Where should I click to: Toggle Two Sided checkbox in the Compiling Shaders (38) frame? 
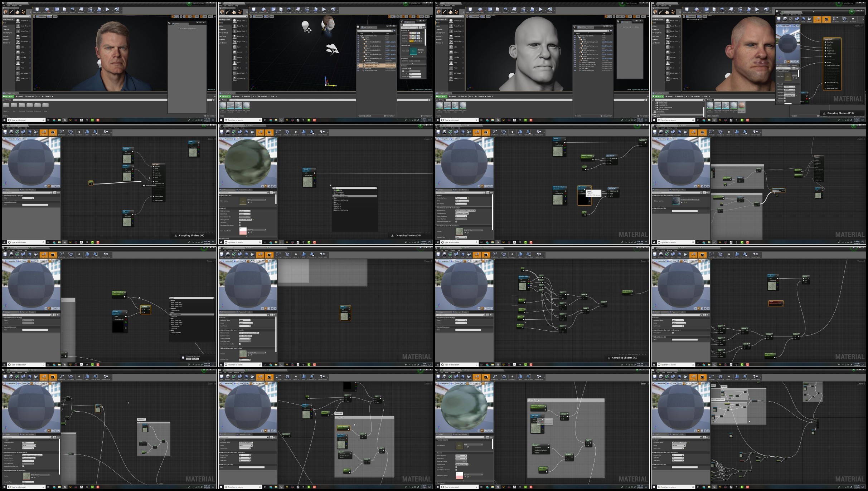click(240, 222)
